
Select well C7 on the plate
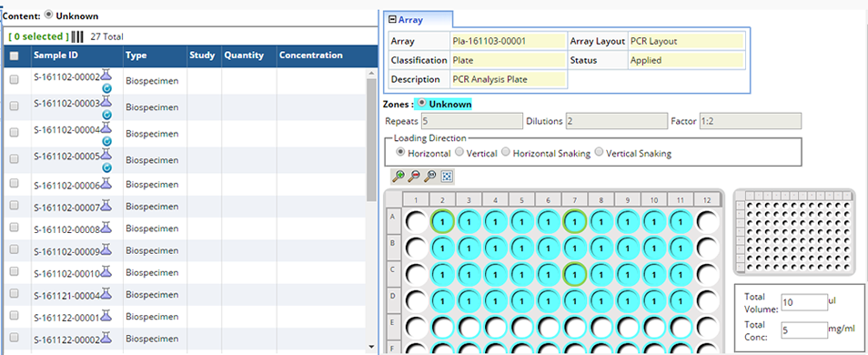(x=575, y=274)
